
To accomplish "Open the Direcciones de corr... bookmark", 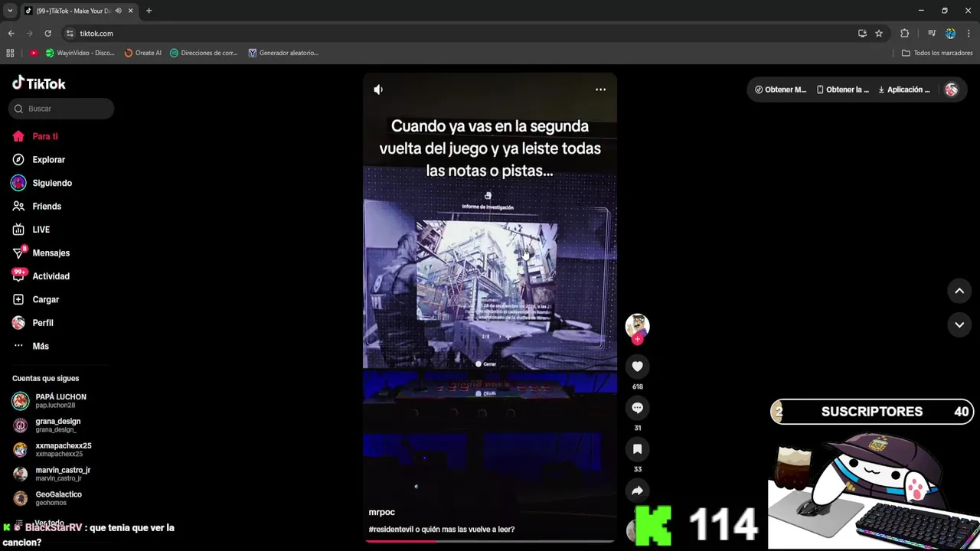I will click(x=204, y=53).
